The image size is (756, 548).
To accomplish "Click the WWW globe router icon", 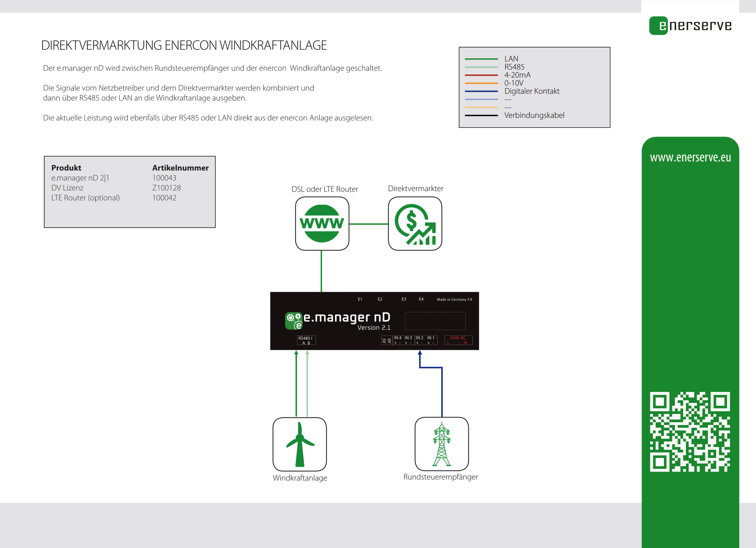I will click(x=322, y=223).
